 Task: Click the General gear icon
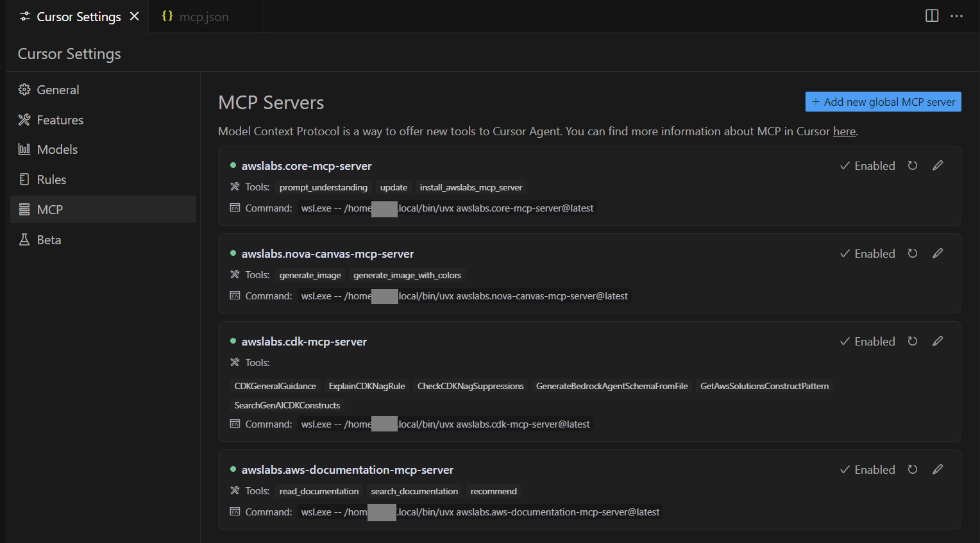pyautogui.click(x=24, y=90)
